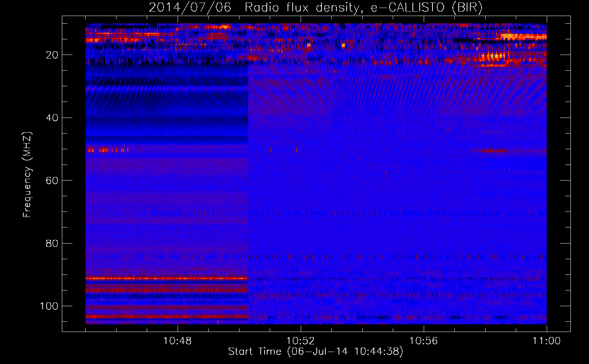Click the bright red band near 91 MHz
589x364 pixels.
(166, 278)
